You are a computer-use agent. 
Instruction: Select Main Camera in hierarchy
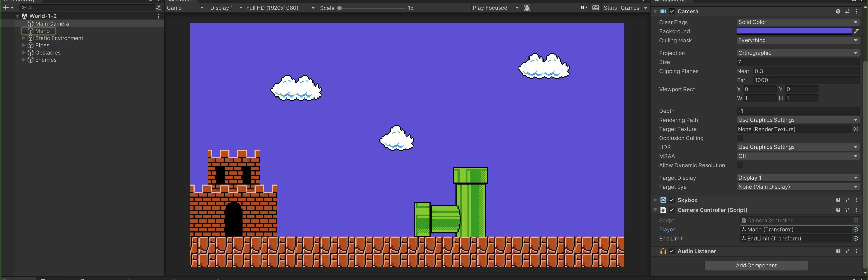52,24
